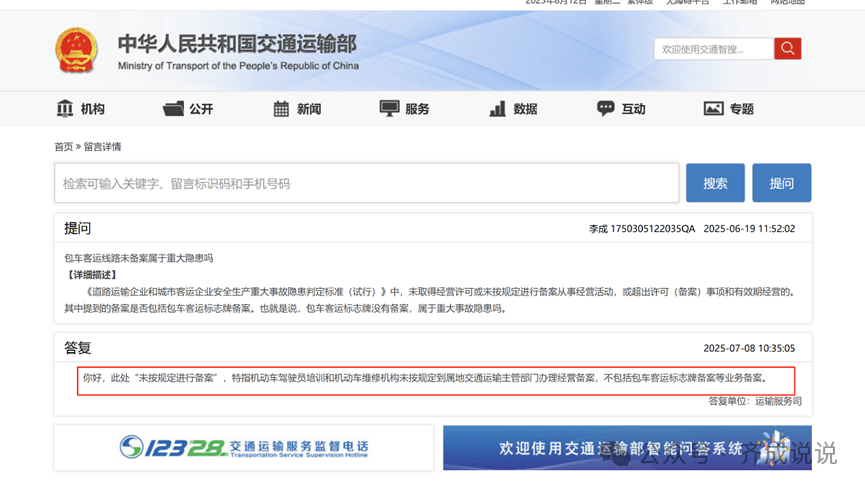This screenshot has height=488, width=865.
Task: Click the folder icon beside 公开
Action: click(x=173, y=108)
